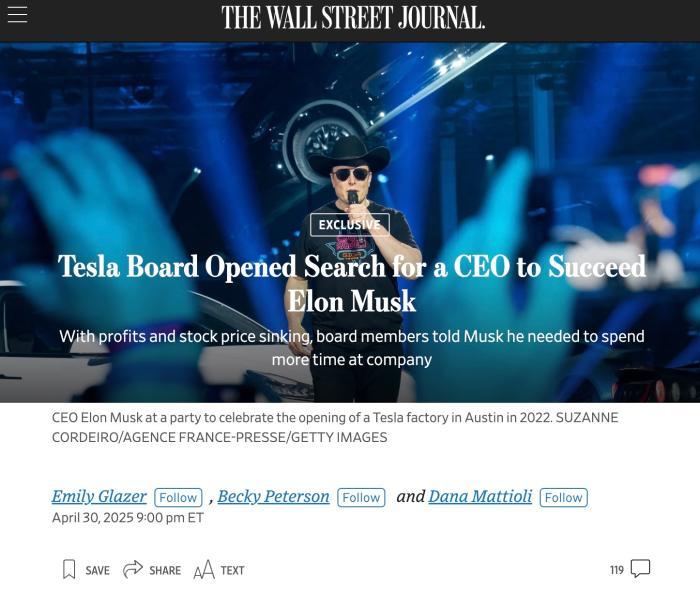Follow author Dana Mattioli
Viewport: 700px width, 589px height.
563,497
